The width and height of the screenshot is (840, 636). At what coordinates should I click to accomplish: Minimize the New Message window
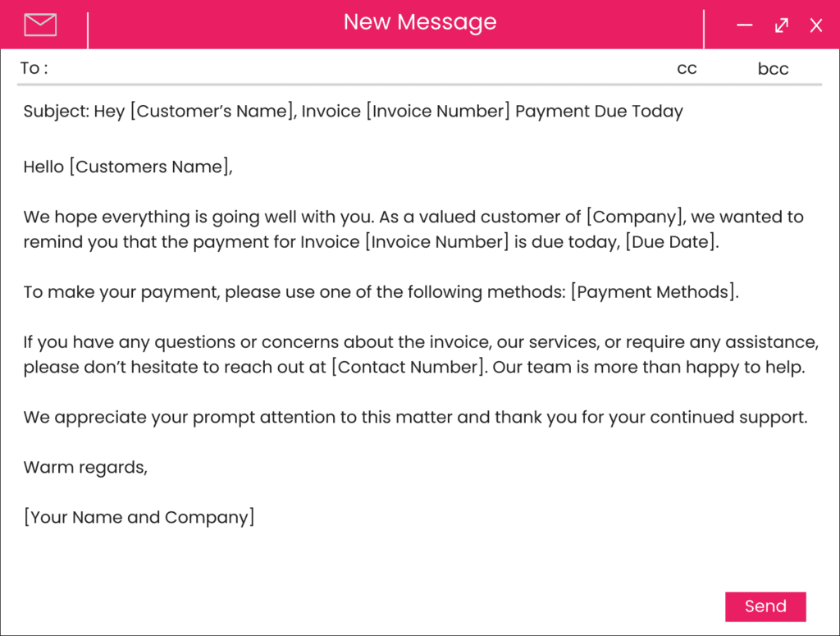point(744,25)
